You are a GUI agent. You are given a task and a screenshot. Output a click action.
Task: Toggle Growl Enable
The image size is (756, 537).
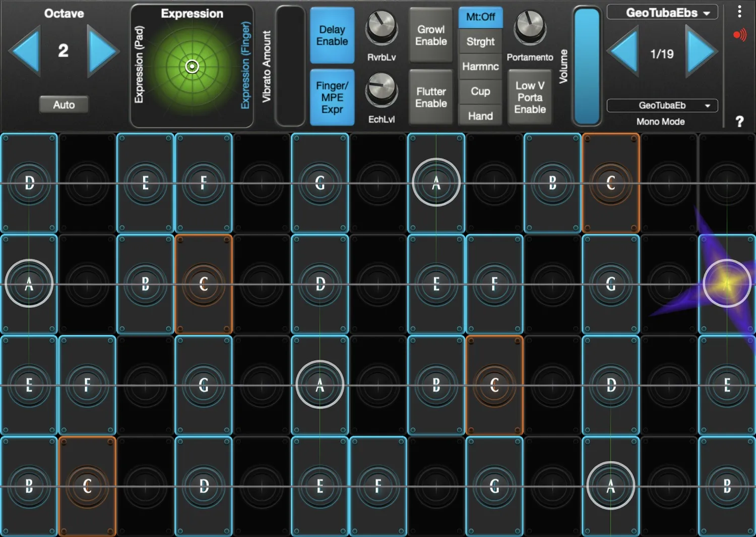(431, 35)
